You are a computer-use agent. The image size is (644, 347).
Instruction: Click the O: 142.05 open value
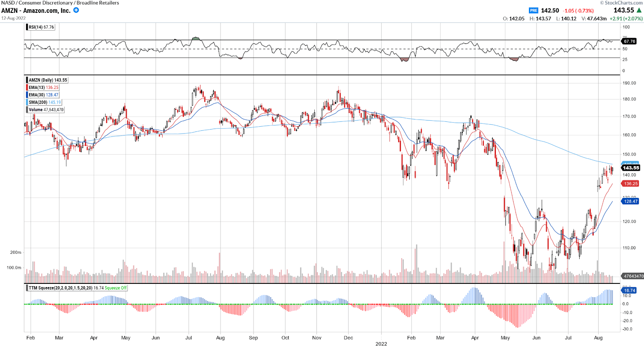pyautogui.click(x=514, y=18)
